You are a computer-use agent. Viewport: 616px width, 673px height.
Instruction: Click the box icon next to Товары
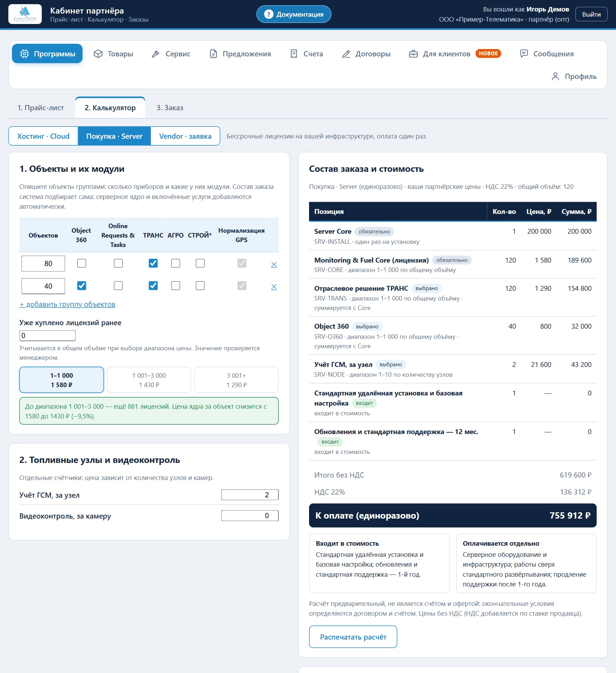coord(98,54)
